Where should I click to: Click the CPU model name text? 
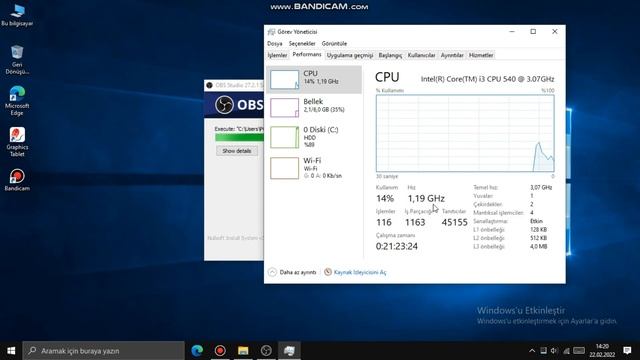point(487,79)
